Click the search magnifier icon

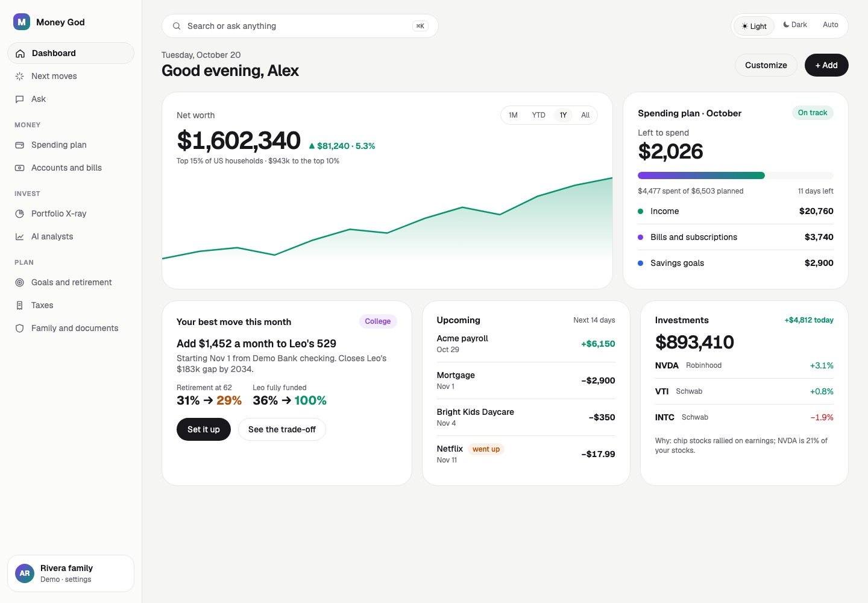177,26
